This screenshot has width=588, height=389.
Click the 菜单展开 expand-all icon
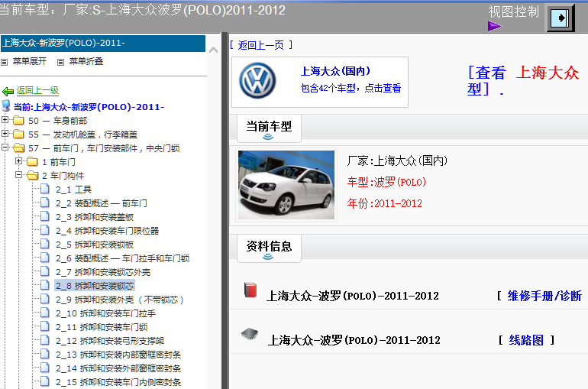[5, 62]
